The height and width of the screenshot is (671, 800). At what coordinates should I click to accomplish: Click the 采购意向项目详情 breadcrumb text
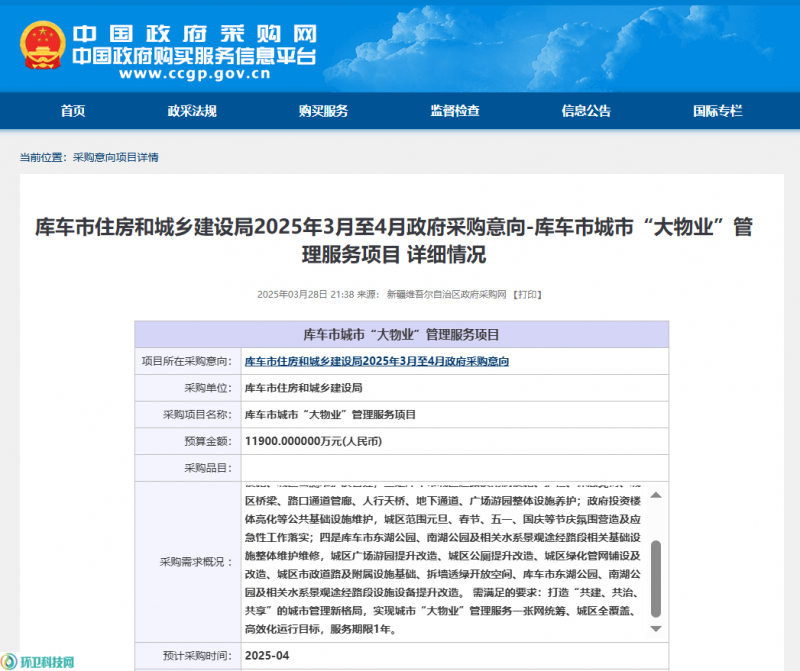coord(116,157)
